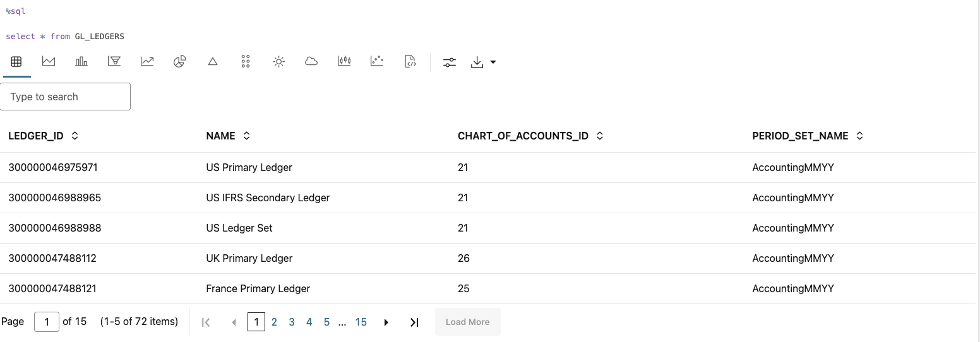The image size is (980, 342).
Task: Toggle sort on NAME column
Action: coord(246,136)
